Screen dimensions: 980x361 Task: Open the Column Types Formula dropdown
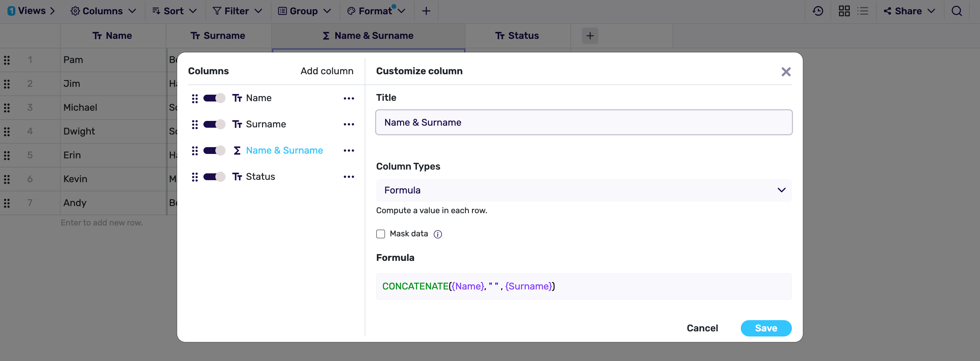click(584, 190)
